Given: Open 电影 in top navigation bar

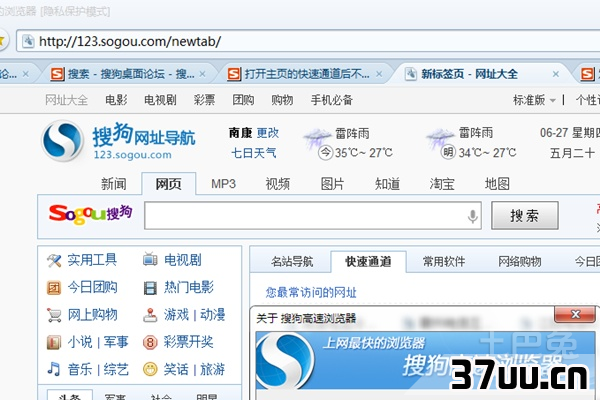Looking at the screenshot, I should pyautogui.click(x=116, y=100).
